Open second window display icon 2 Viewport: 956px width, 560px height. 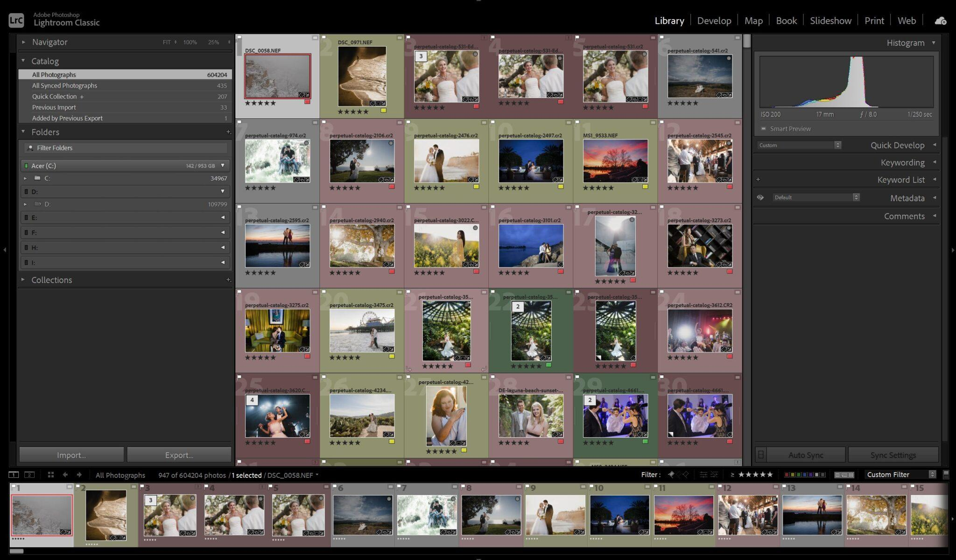(x=29, y=475)
